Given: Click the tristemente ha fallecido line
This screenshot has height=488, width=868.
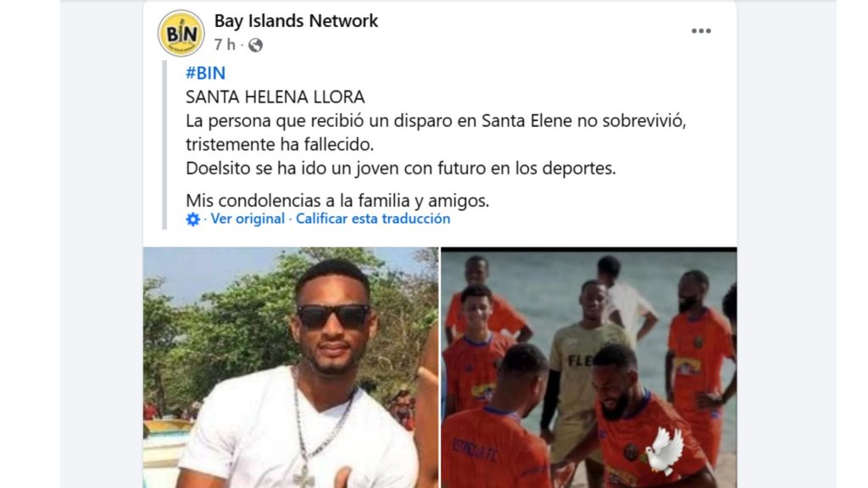Looking at the screenshot, I should coord(280,144).
